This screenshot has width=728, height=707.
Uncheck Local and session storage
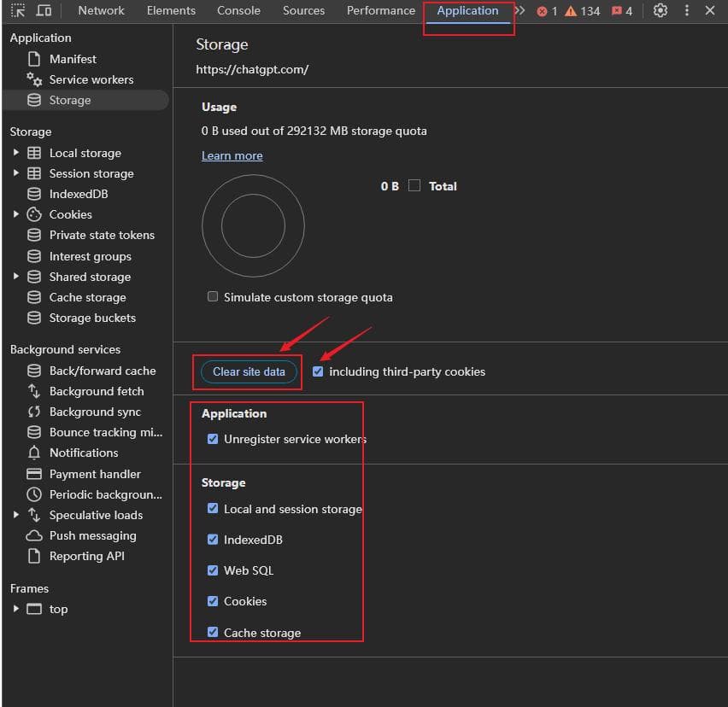pos(213,508)
